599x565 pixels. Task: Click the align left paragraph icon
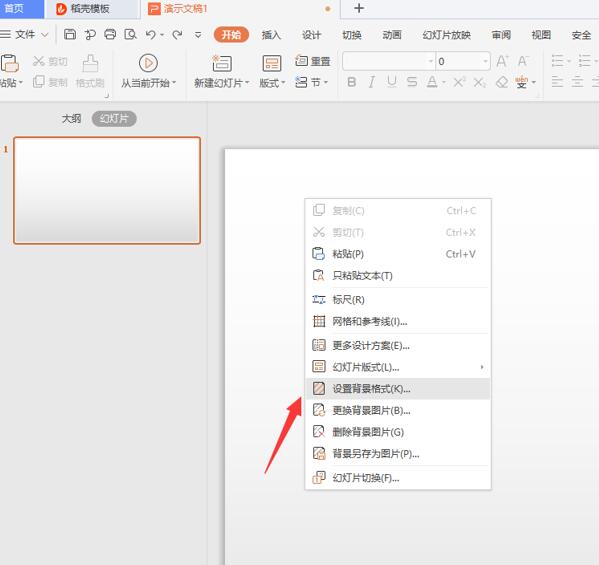[557, 82]
